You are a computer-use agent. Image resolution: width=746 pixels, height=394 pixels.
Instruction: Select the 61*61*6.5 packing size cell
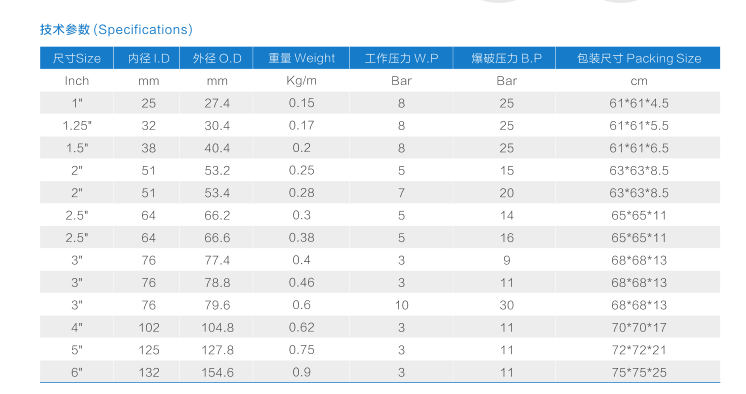[x=638, y=148]
